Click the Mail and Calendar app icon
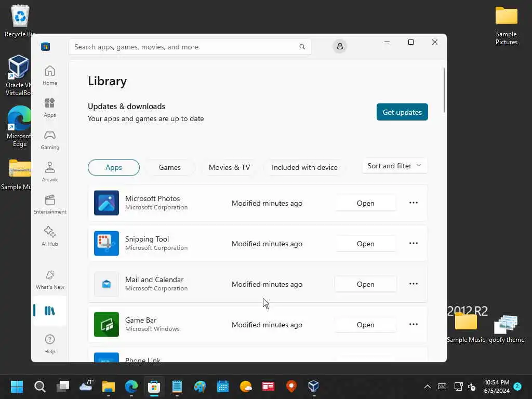This screenshot has width=532, height=399. tap(107, 284)
